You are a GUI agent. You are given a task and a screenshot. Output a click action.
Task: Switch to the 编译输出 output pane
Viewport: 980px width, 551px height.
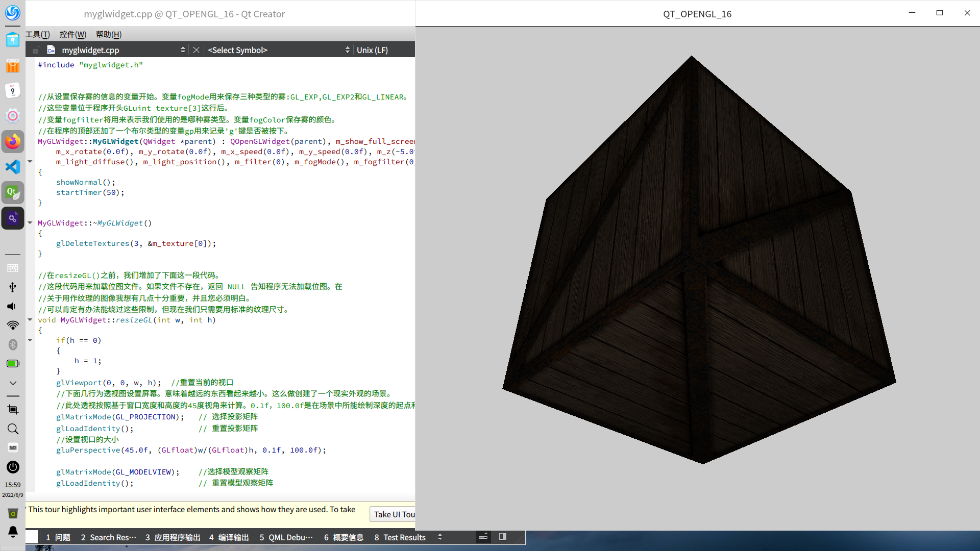[229, 537]
